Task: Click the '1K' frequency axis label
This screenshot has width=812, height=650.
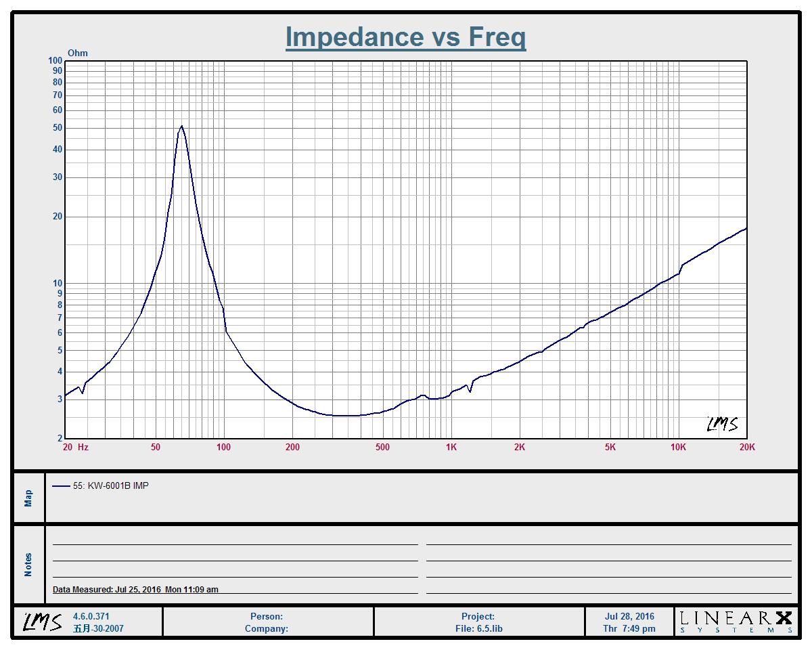Action: [x=451, y=447]
